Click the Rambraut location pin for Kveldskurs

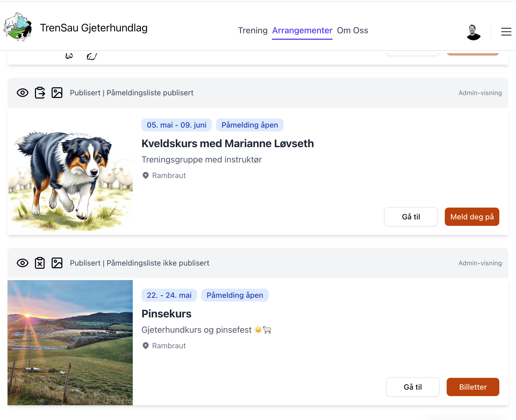(146, 176)
